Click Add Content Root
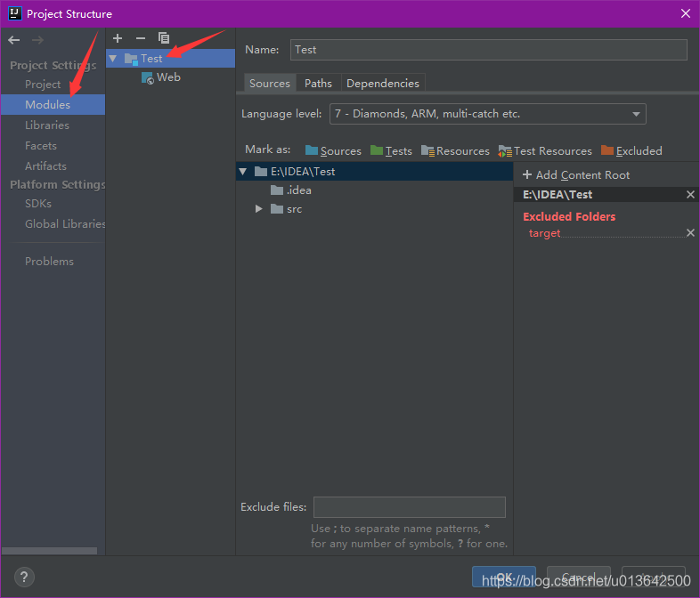The height and width of the screenshot is (598, 700). pos(576,175)
